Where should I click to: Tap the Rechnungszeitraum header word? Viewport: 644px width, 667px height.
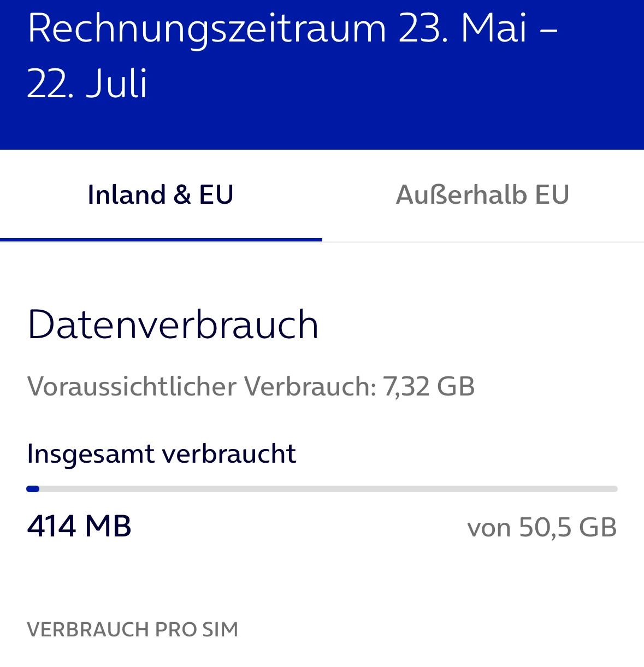coord(206,28)
